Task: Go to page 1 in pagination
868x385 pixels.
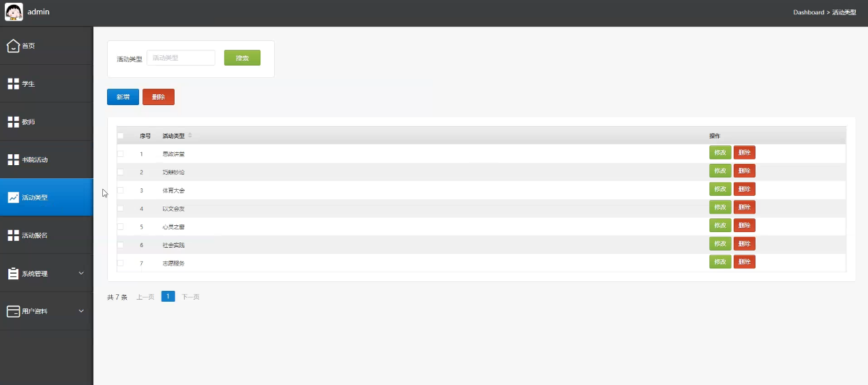Action: [168, 296]
